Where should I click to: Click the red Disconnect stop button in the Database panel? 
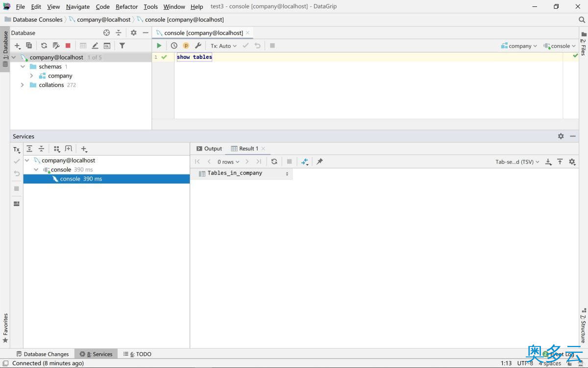[x=68, y=46]
